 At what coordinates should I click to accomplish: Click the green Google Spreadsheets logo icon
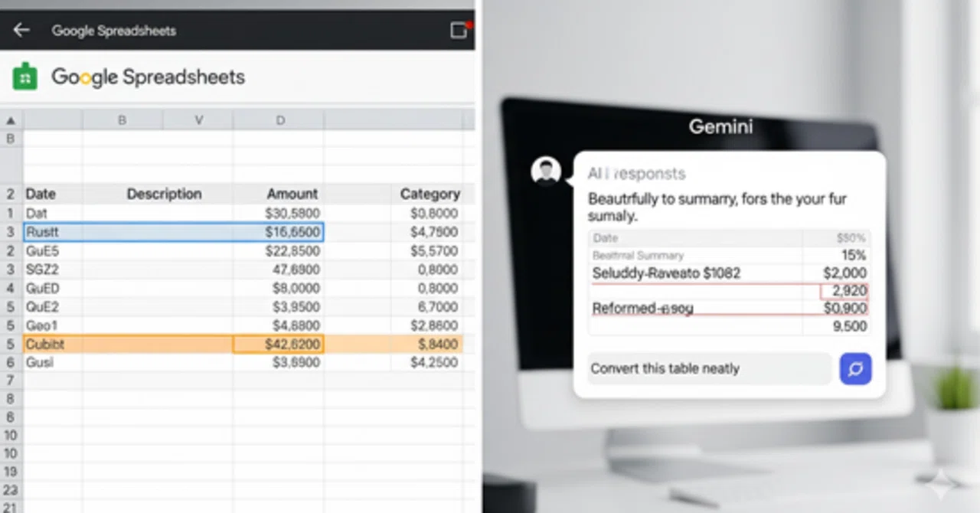coord(25,77)
